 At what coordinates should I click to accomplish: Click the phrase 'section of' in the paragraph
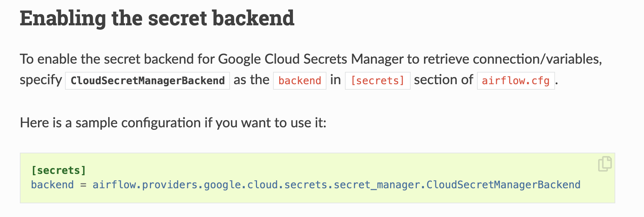(x=443, y=80)
